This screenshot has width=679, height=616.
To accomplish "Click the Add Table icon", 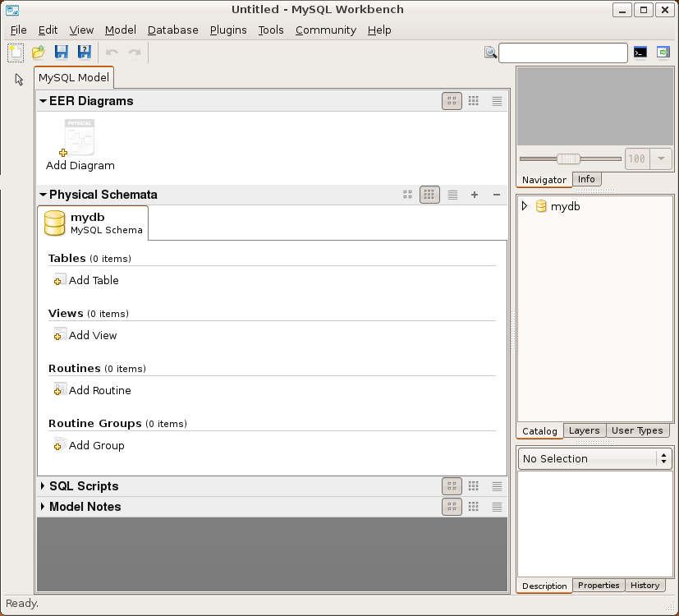I will [60, 280].
